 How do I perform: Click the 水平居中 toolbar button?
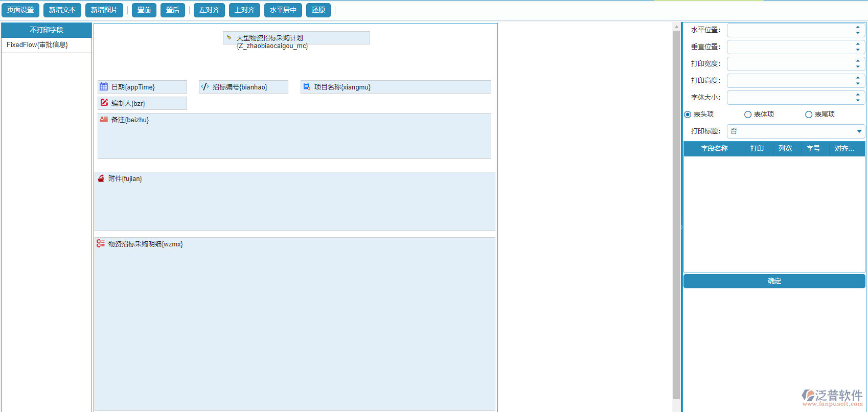pyautogui.click(x=283, y=10)
